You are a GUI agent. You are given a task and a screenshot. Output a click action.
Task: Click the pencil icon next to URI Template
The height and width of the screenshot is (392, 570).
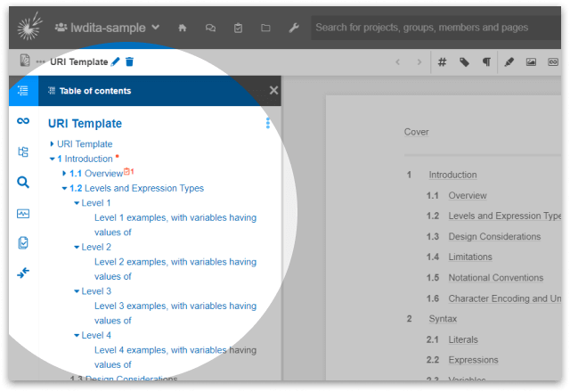click(x=116, y=62)
